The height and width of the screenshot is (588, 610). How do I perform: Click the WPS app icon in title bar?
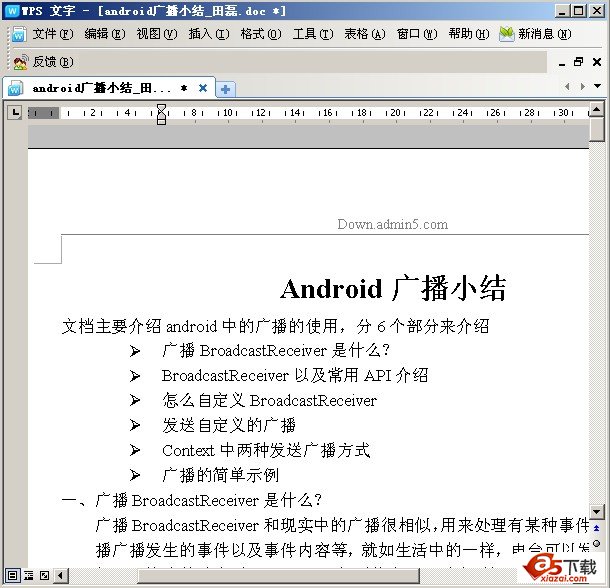point(12,10)
